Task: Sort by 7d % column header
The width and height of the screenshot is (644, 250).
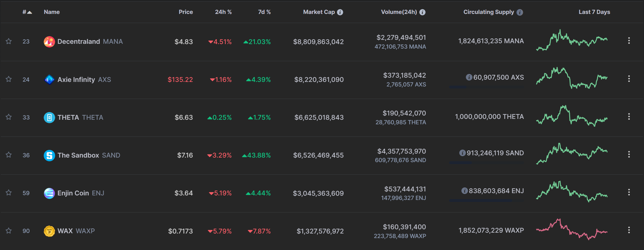Action: point(264,12)
